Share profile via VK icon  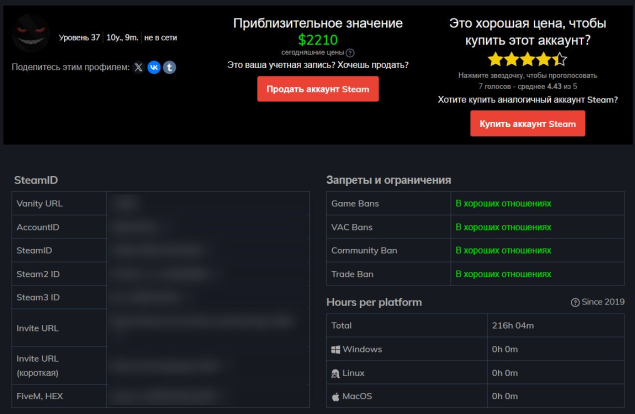(x=154, y=67)
